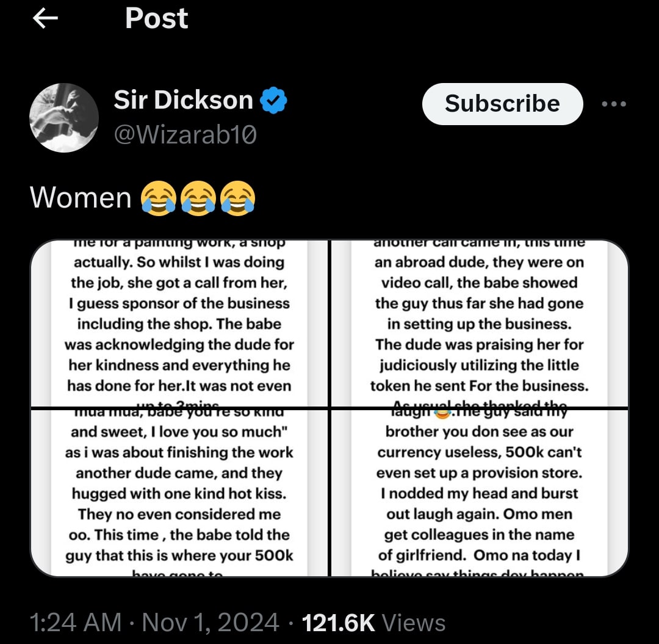Go back using the left arrow
Screen dimensions: 659x644
45,18
